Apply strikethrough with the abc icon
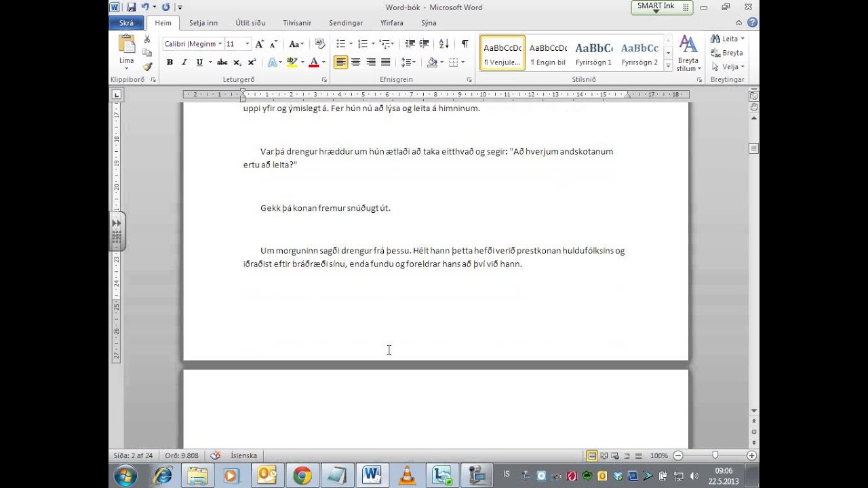This screenshot has width=868, height=488. tap(222, 62)
